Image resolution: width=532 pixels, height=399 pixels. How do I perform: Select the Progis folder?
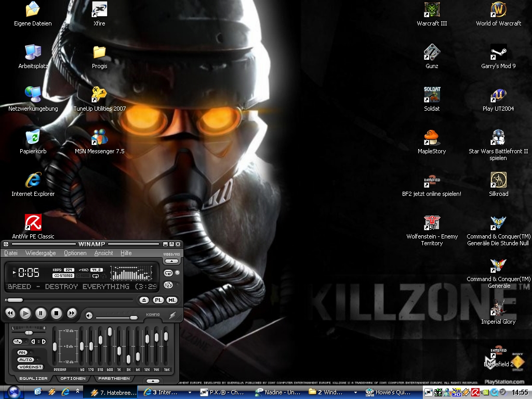tap(99, 57)
